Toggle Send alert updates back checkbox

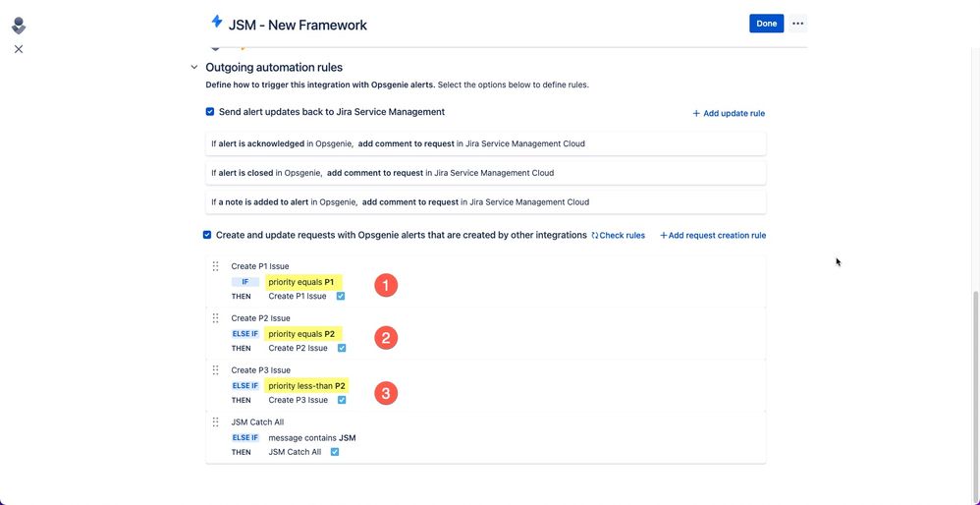tap(210, 112)
